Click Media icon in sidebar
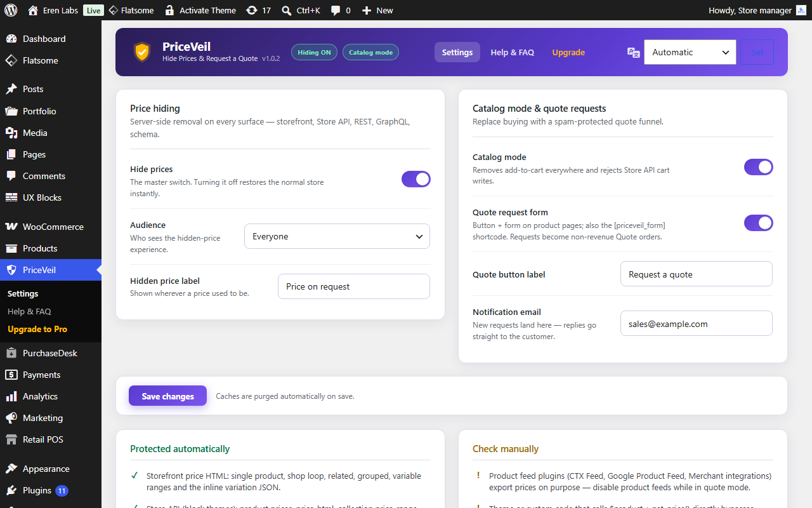This screenshot has width=812, height=508. click(11, 133)
